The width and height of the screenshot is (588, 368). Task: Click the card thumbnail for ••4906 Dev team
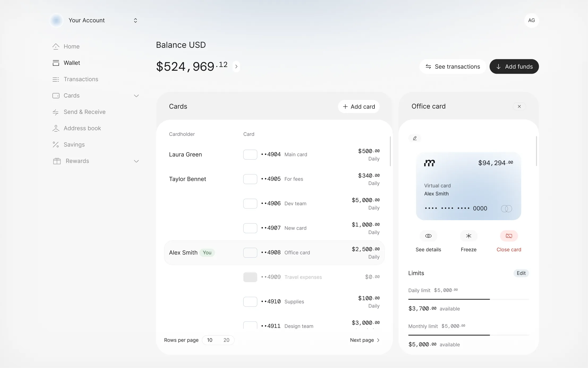250,204
